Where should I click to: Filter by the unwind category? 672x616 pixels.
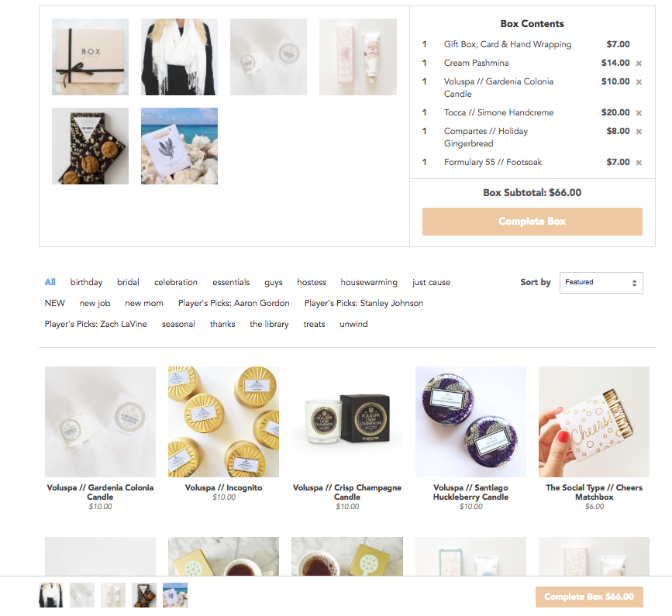353,325
